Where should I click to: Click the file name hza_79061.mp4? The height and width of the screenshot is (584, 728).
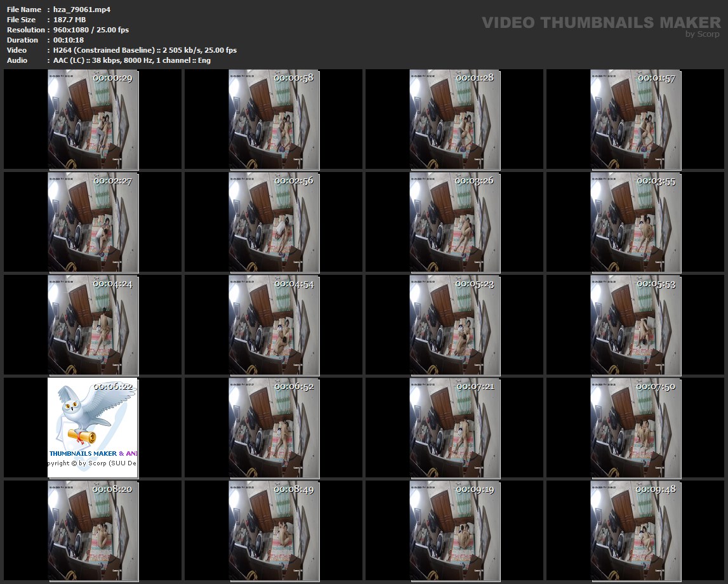click(x=82, y=10)
